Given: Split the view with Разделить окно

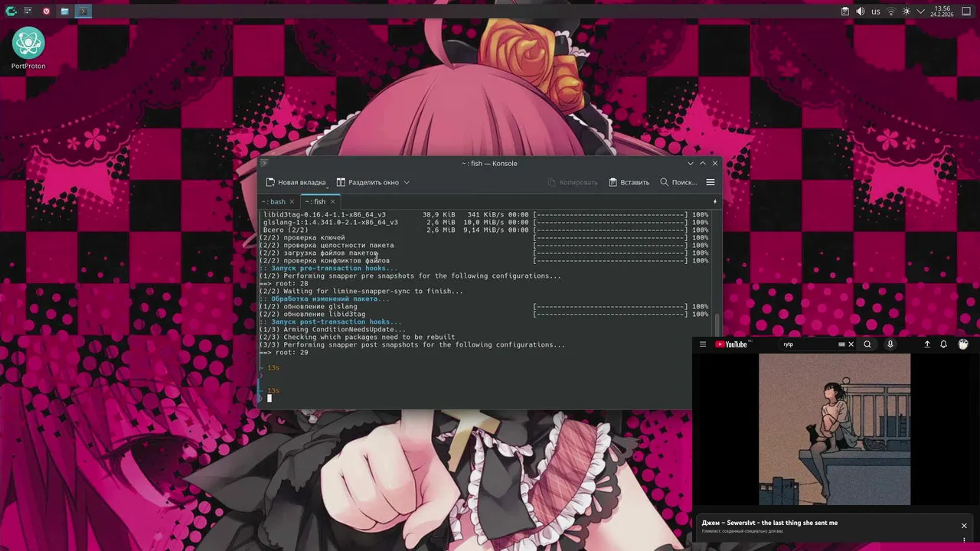Looking at the screenshot, I should coord(367,182).
